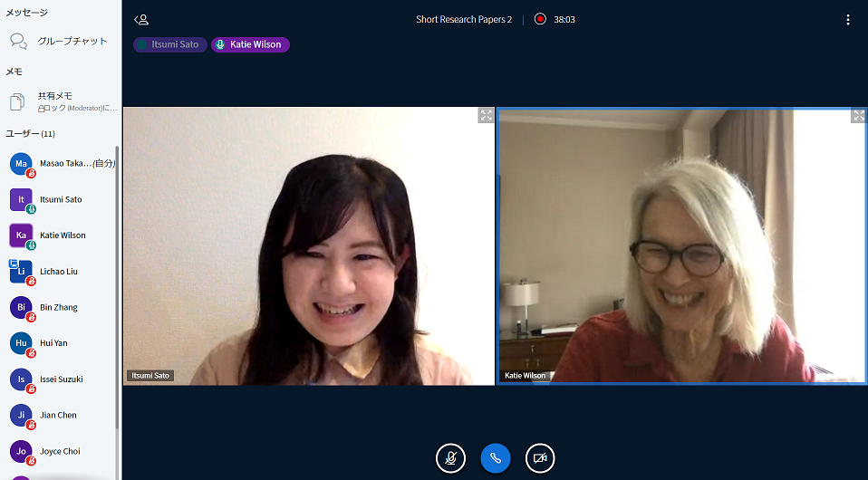Click Masao Taka's avatar icon
This screenshot has height=480, width=868.
[21, 163]
